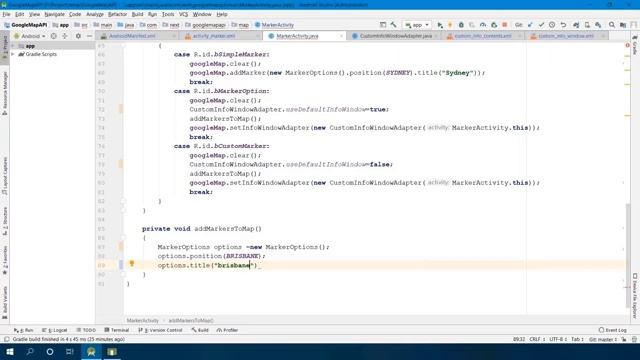640x360 pixels.
Task: Click the Windows taskbar search icon
Action: (30, 351)
